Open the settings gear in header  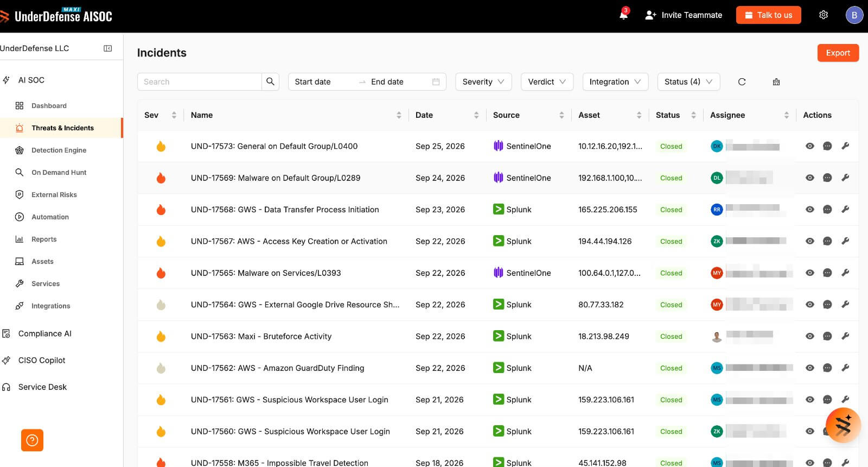click(x=824, y=15)
